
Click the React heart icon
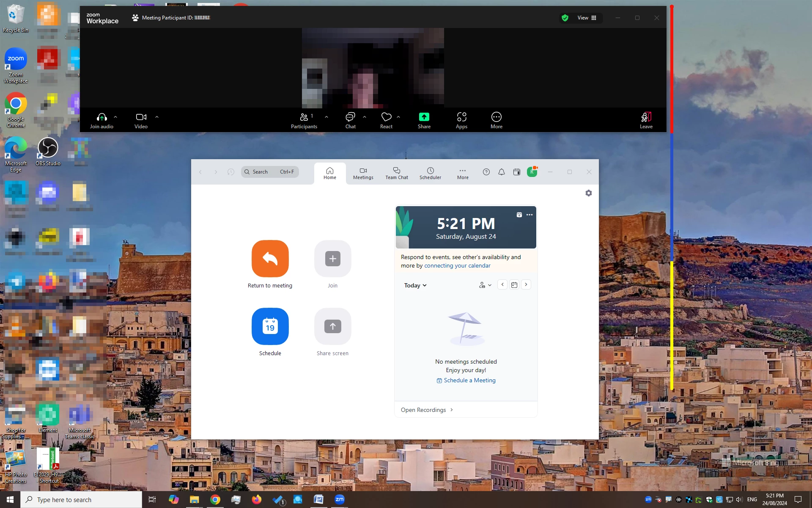pos(386,117)
